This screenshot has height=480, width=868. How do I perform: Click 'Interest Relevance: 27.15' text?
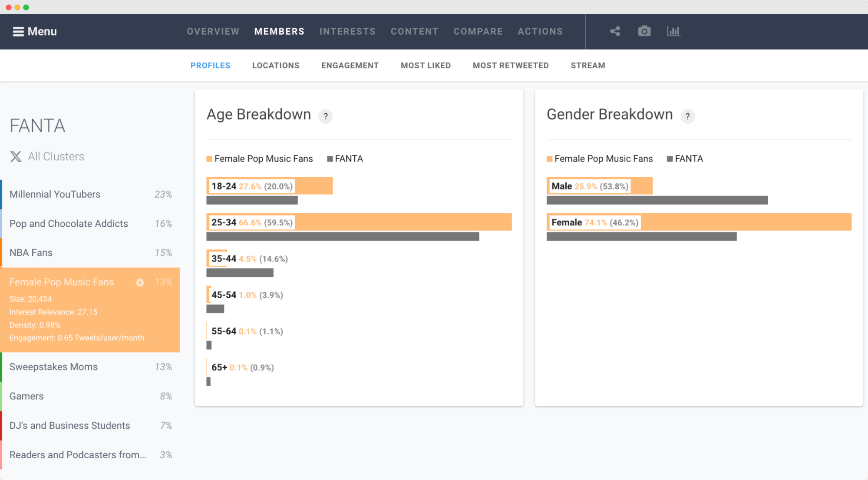click(x=53, y=312)
